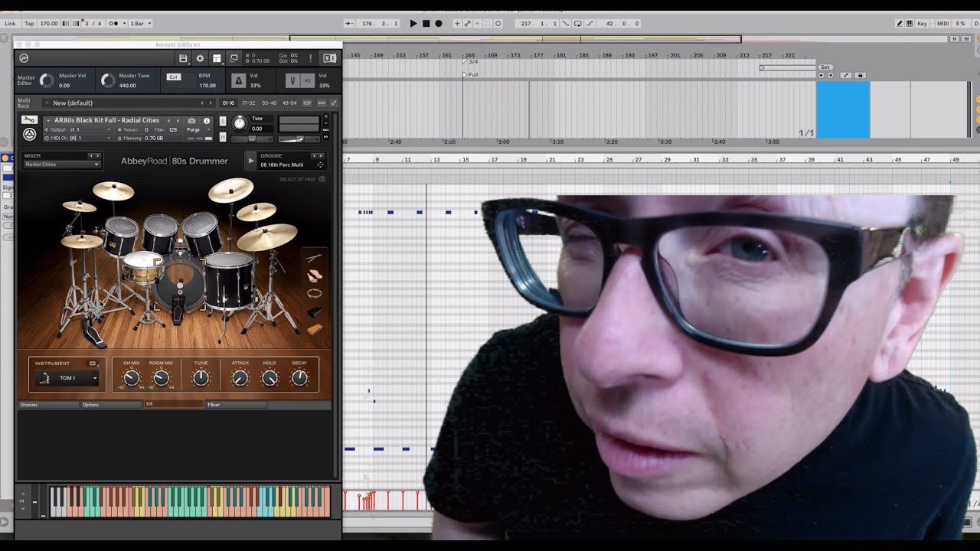The image size is (980, 551).
Task: Toggle Ableton draw mode pencil
Action: [x=900, y=24]
